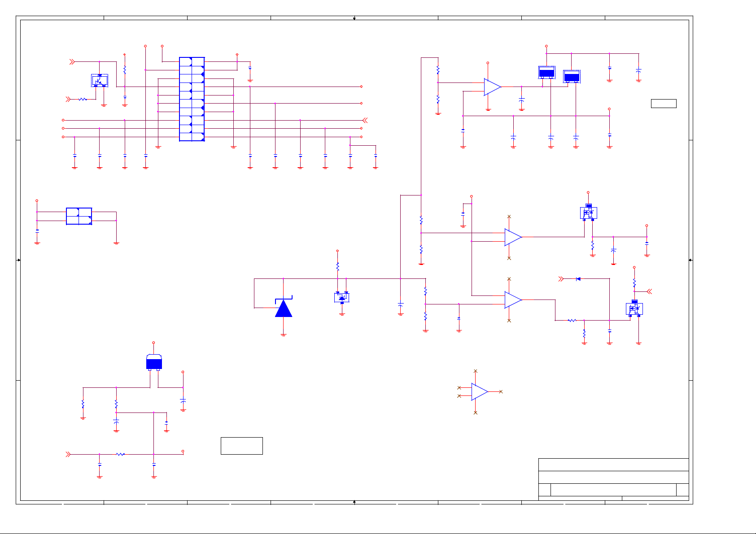
Task: Click the off-page arrow feeding the small in-line diode
Action: 560,279
